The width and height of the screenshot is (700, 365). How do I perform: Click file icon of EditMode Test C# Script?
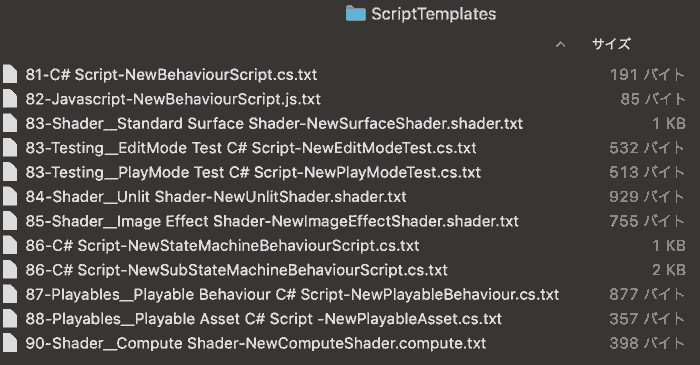(10, 148)
